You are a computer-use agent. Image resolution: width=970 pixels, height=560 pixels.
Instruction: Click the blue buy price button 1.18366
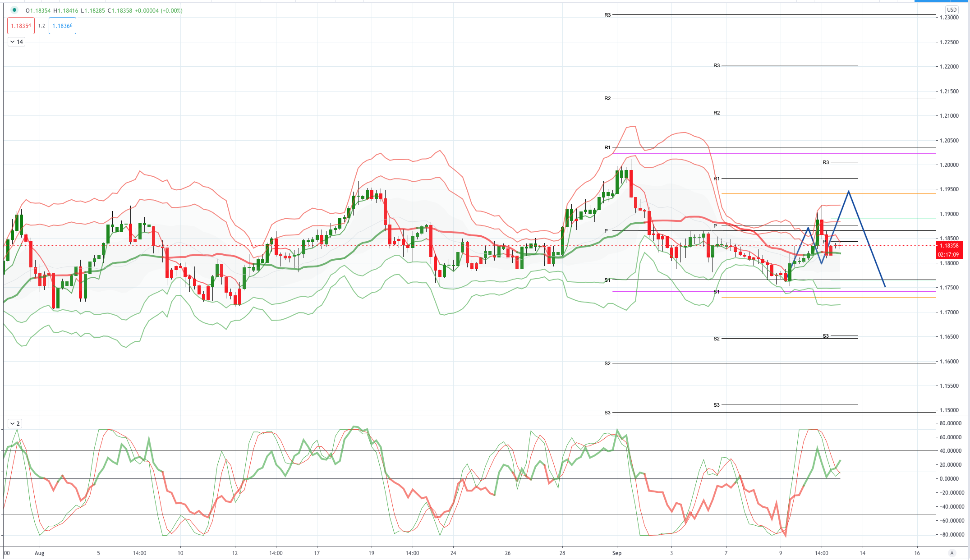click(62, 26)
